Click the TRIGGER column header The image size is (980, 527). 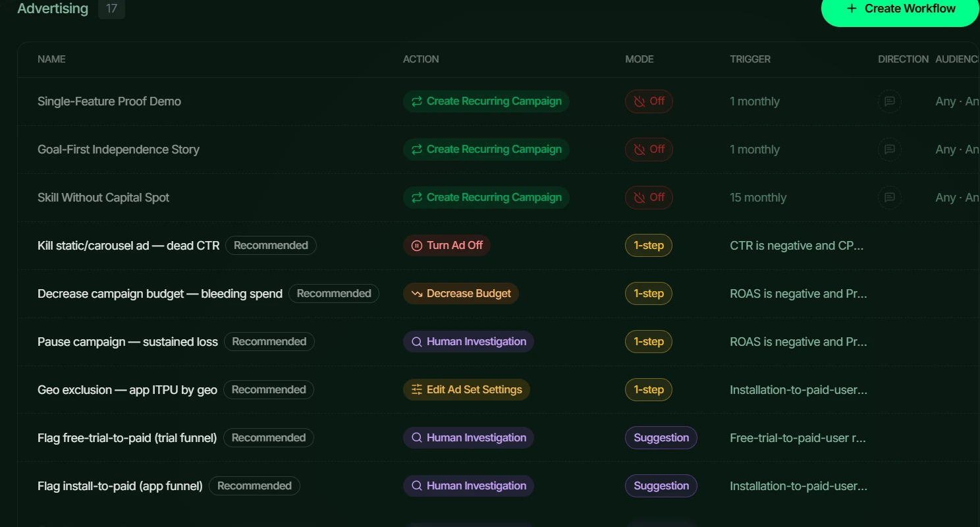coord(750,59)
